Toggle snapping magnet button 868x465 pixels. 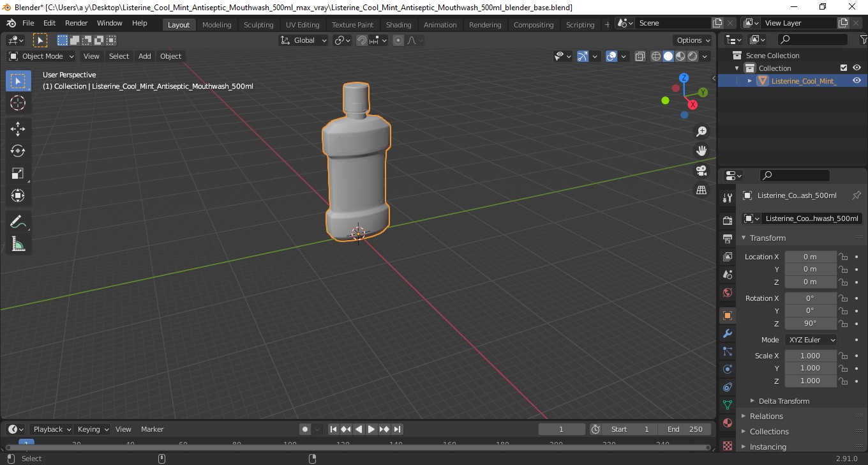click(x=362, y=40)
